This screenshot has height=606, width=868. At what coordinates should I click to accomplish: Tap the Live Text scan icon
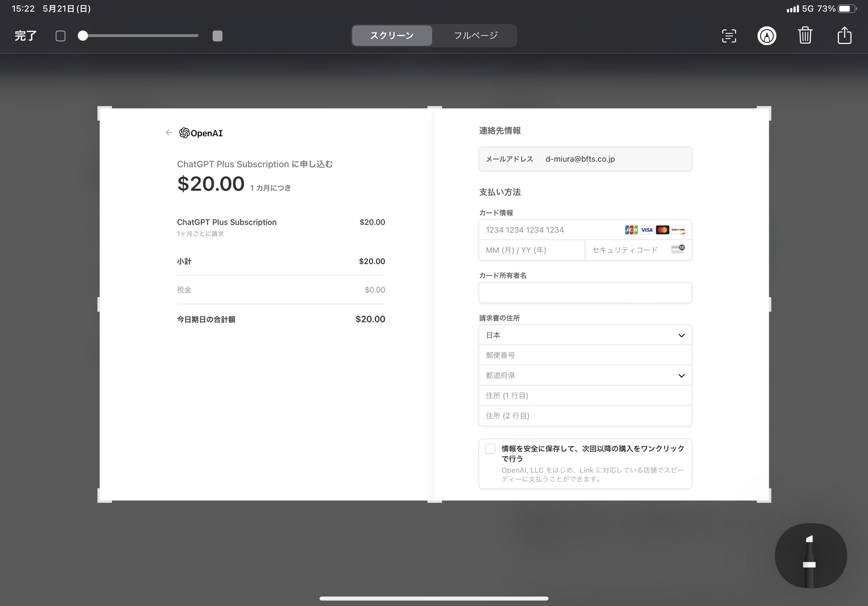[x=729, y=36]
